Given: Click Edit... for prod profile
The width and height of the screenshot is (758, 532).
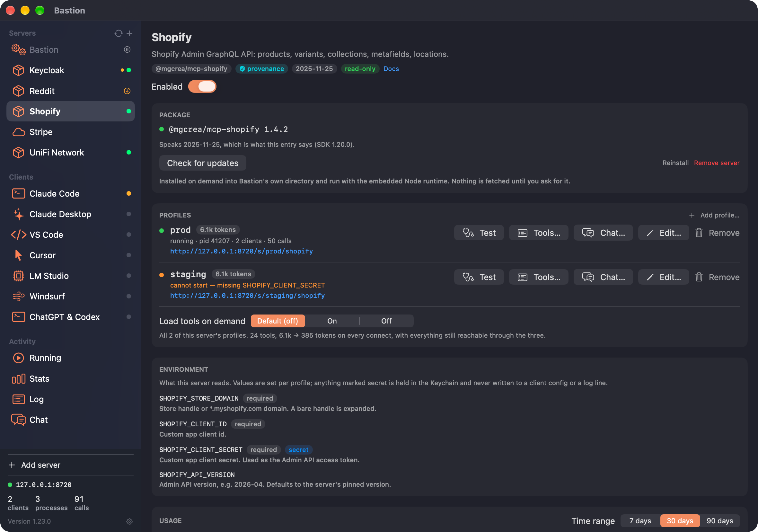Looking at the screenshot, I should tap(663, 233).
